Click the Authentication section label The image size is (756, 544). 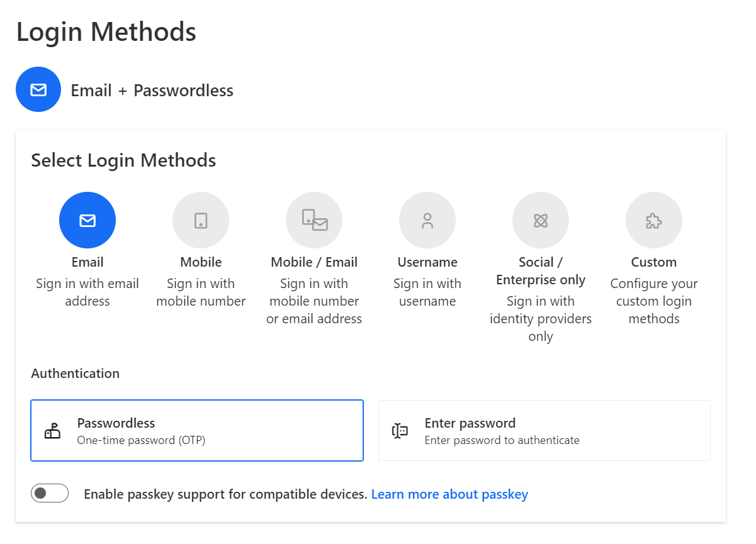pos(75,373)
